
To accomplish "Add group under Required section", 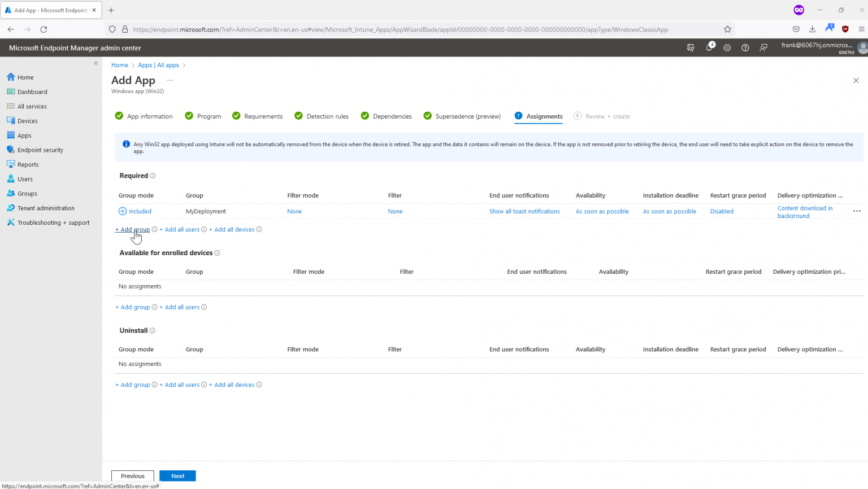I will (133, 229).
